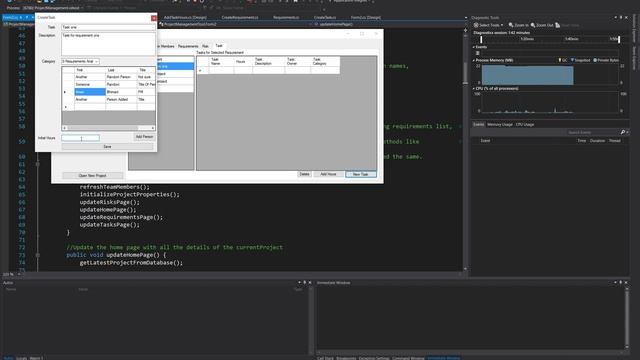Click the Search Events field
The image size is (640, 360).
tap(592, 133)
